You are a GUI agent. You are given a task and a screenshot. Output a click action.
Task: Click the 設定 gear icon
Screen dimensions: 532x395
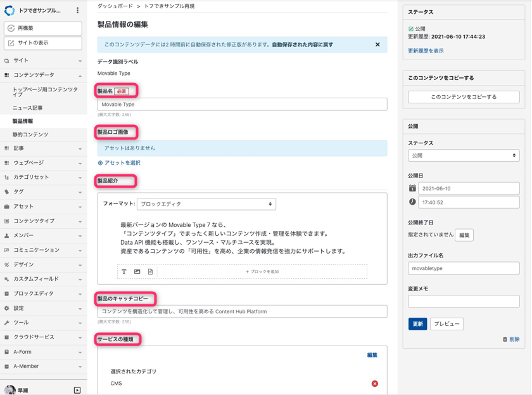(6, 308)
